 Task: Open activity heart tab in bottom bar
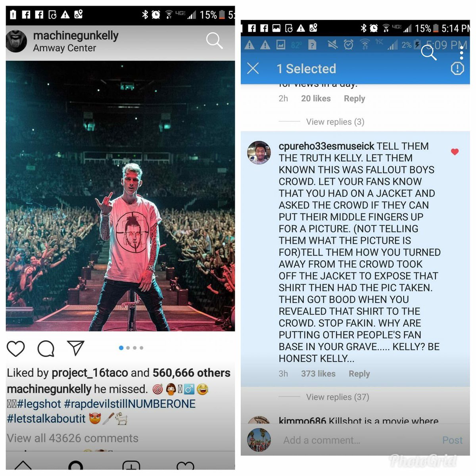point(185,466)
